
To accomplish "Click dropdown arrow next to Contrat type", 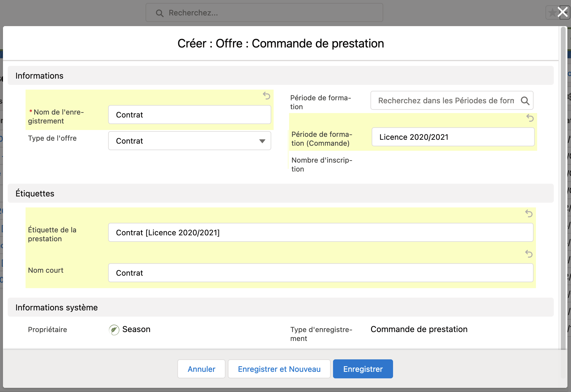I will click(x=262, y=141).
